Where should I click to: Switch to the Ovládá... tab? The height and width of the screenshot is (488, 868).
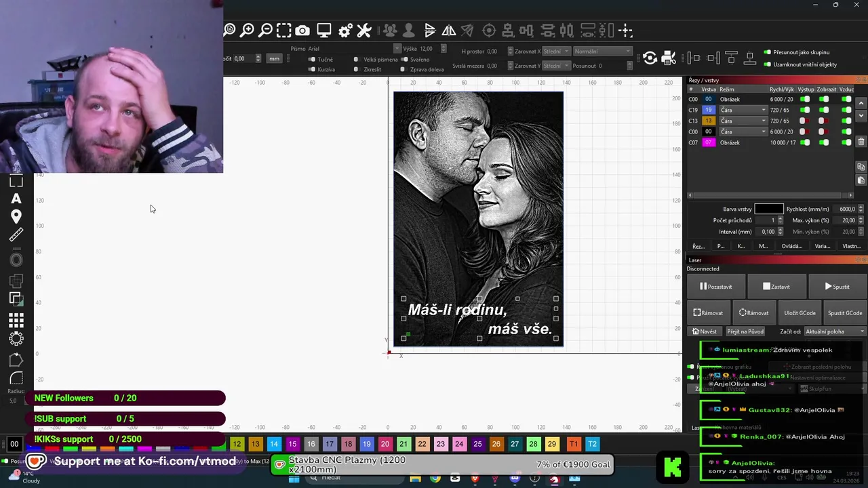[791, 246]
